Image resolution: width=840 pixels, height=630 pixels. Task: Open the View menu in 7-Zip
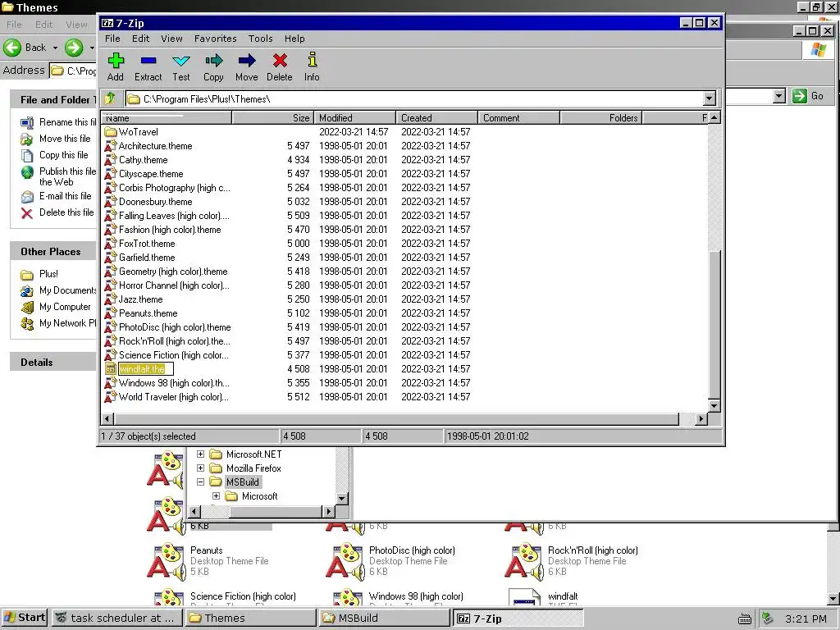point(172,39)
